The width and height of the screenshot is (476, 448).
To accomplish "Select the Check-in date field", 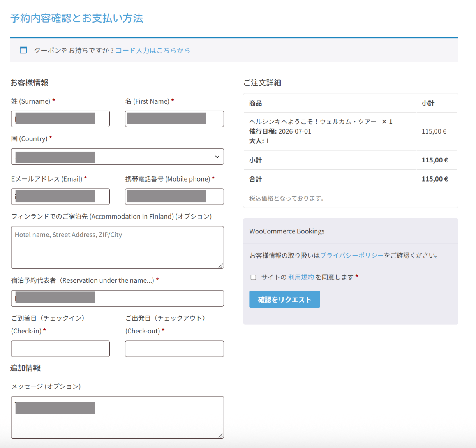I will (60, 349).
